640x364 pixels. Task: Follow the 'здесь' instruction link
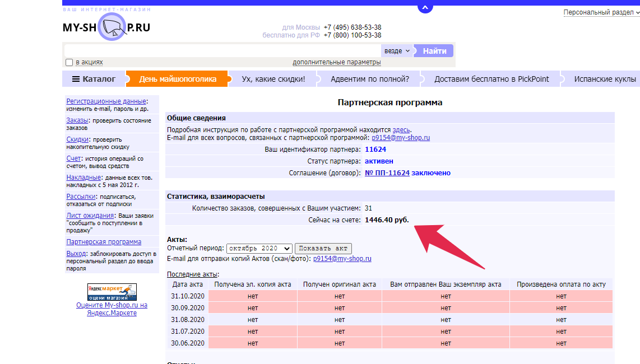coord(401,130)
